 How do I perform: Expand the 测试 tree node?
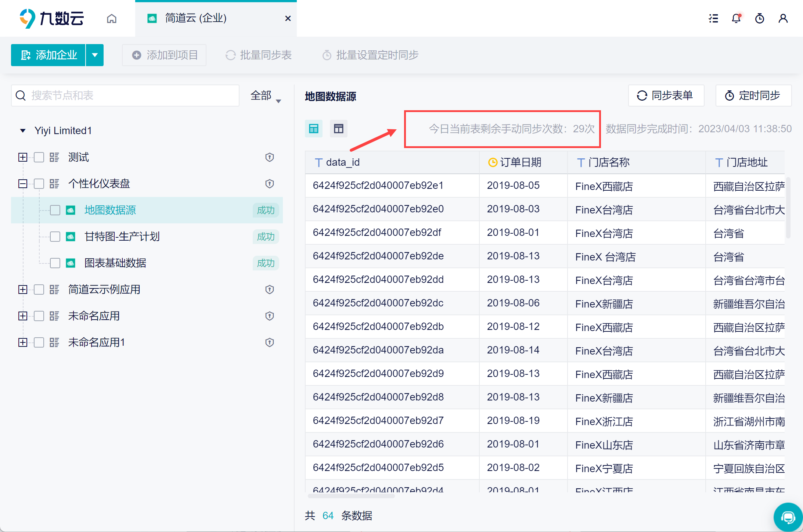tap(23, 157)
